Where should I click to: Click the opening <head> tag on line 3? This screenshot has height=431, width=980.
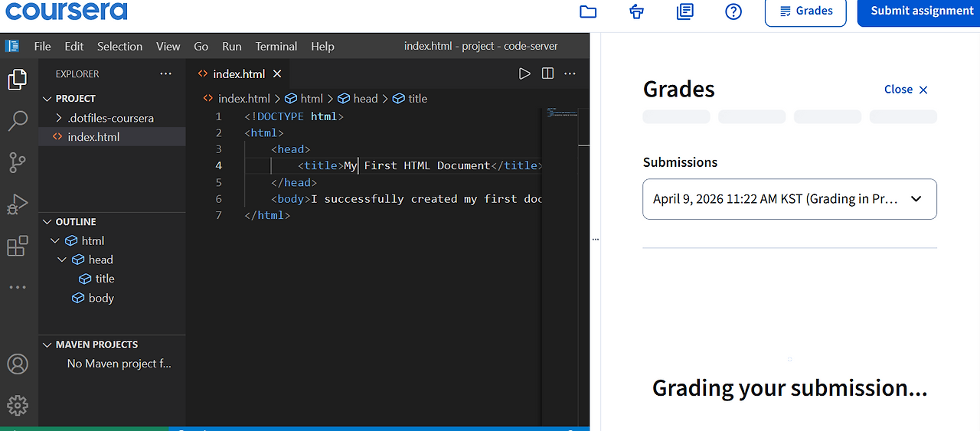[x=291, y=149]
